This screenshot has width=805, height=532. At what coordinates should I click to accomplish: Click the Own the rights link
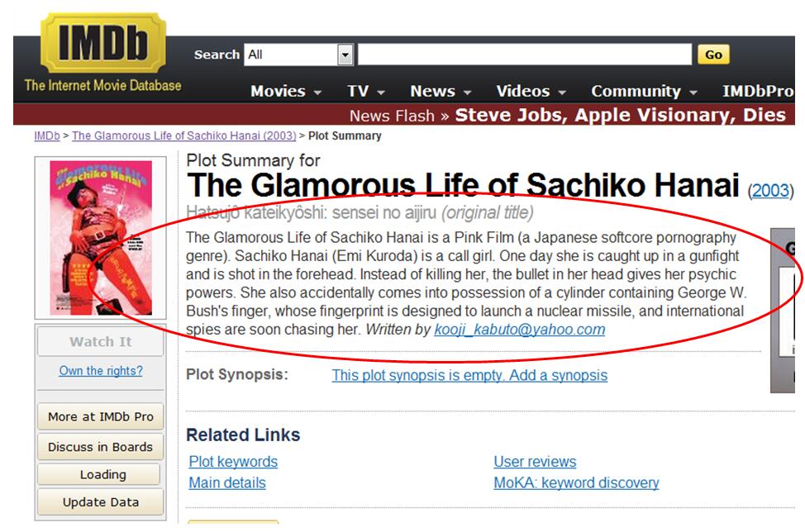[x=101, y=371]
